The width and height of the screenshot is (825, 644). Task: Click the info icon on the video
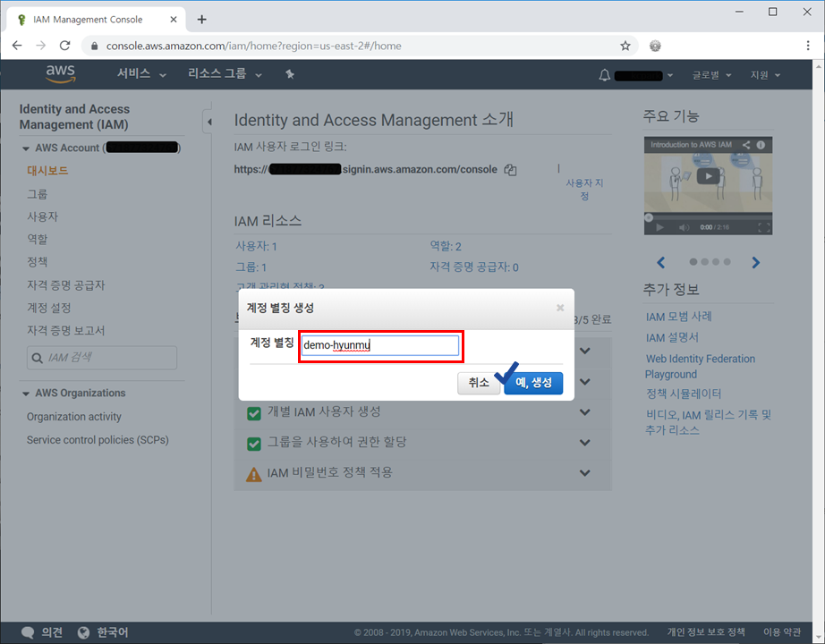point(761,145)
